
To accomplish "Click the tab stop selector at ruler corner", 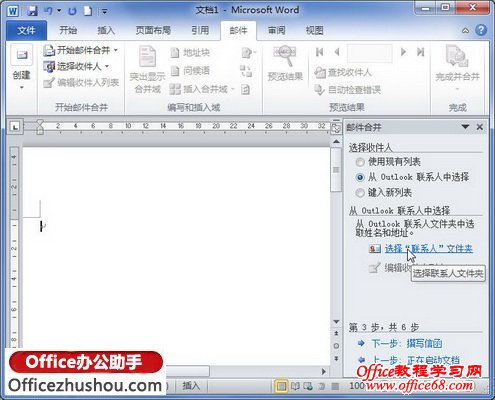I will pyautogui.click(x=15, y=127).
